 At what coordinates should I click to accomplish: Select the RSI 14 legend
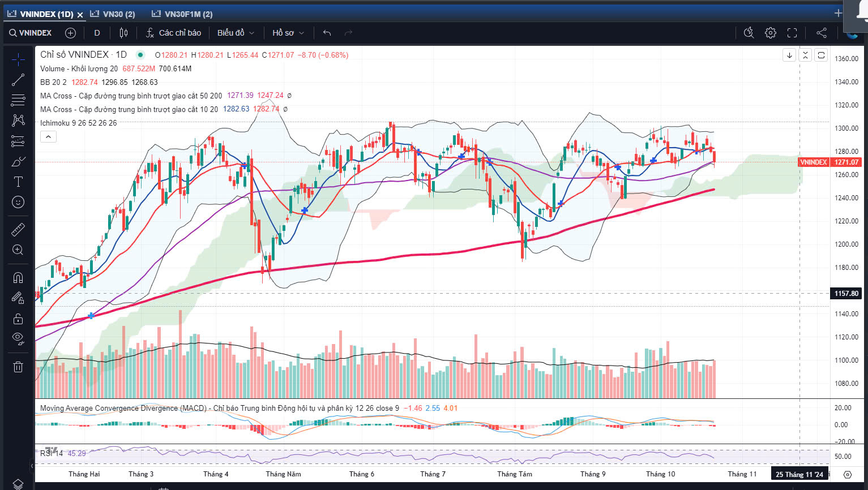click(52, 453)
